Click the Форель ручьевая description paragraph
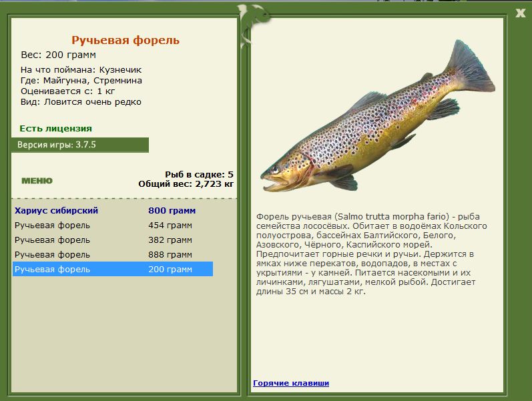The height and width of the screenshot is (401, 532). [372, 254]
